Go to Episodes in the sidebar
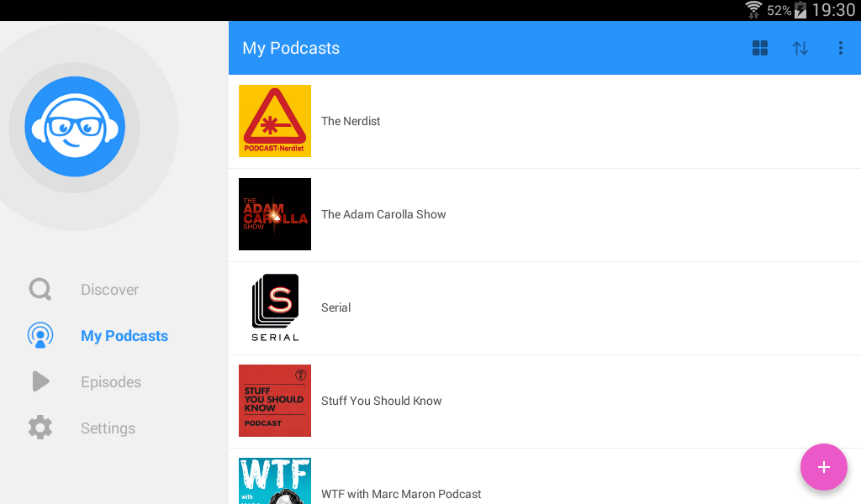Viewport: 861px width, 504px height. pos(111,381)
